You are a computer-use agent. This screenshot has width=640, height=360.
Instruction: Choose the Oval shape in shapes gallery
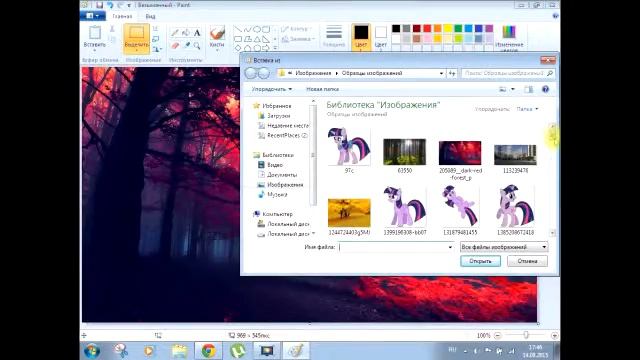pos(257,29)
